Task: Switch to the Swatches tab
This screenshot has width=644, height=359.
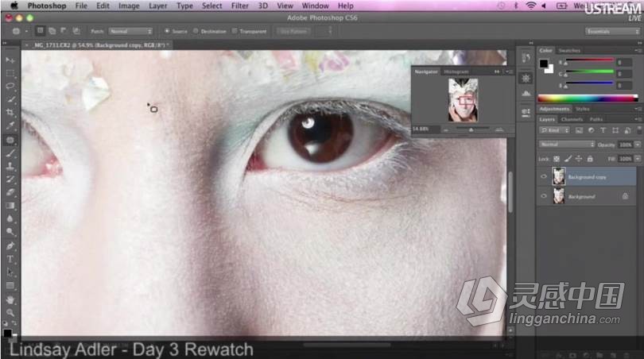Action: tap(568, 51)
